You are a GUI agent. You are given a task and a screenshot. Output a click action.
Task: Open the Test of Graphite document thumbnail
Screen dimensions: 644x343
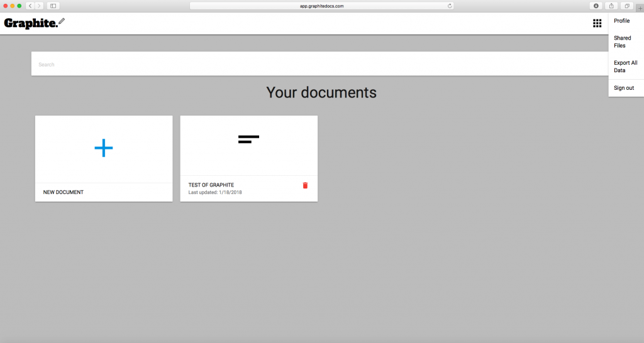click(x=249, y=146)
